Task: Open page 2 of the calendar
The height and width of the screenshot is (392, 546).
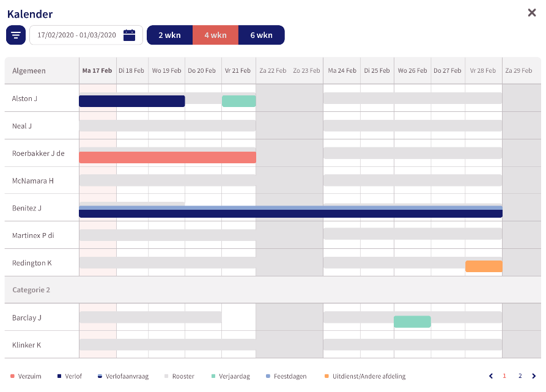Action: [x=520, y=376]
